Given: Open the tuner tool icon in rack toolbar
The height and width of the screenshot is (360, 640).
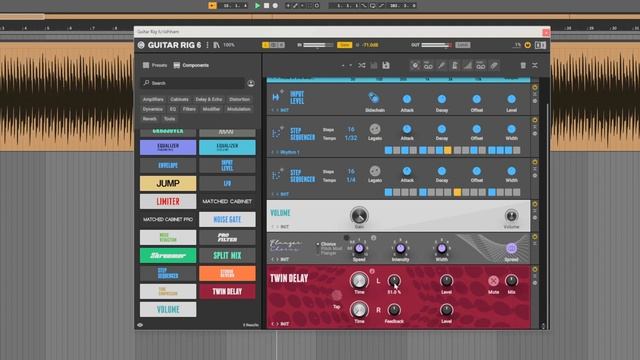Looking at the screenshot, I should click(415, 65).
